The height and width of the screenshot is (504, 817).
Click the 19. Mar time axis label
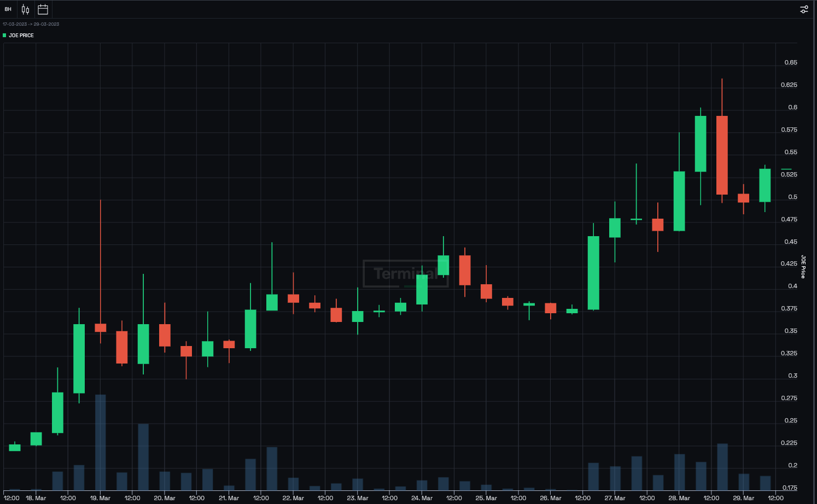[x=100, y=498]
